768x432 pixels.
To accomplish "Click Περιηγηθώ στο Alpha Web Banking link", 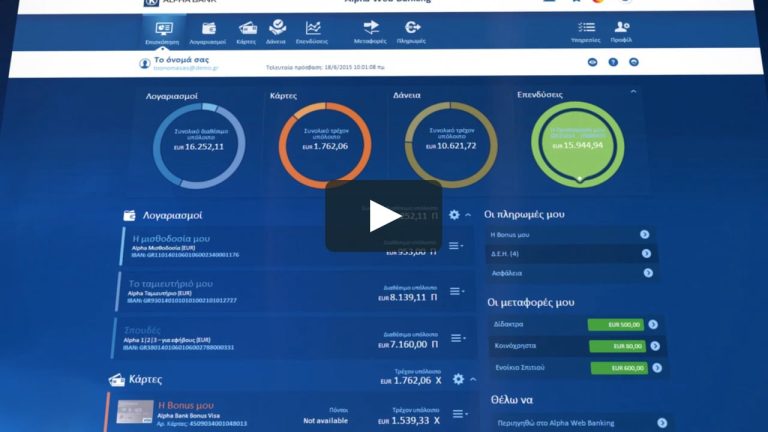I will (x=556, y=423).
